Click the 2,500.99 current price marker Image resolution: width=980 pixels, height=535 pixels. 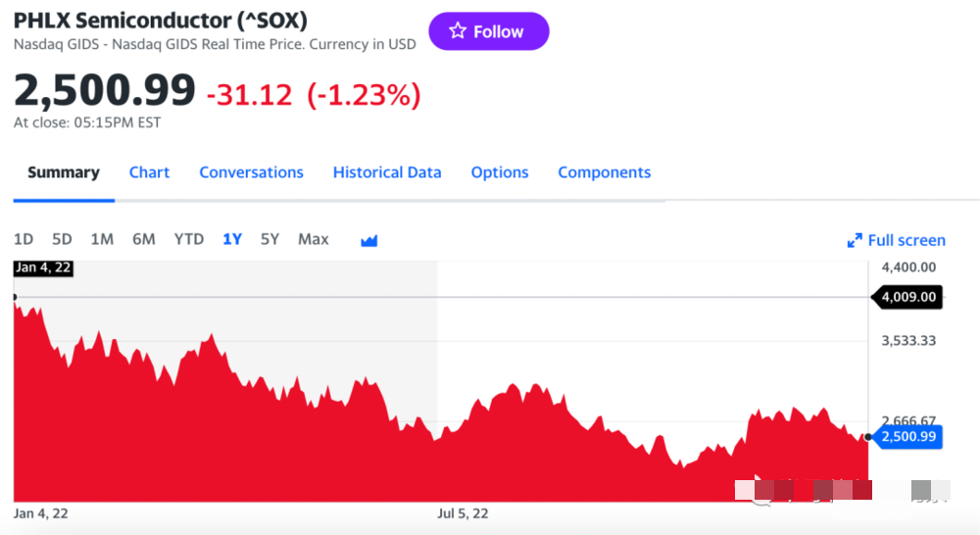908,436
